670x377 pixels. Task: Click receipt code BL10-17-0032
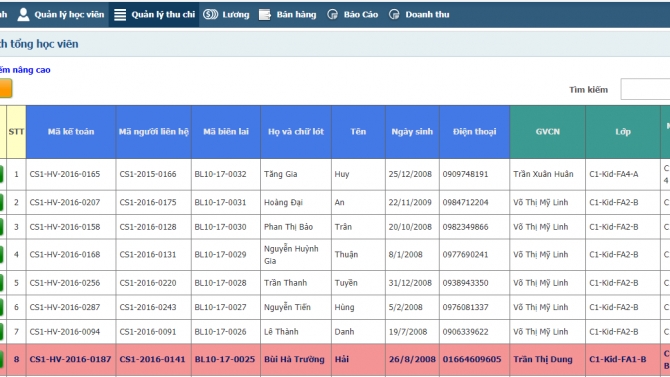point(220,174)
